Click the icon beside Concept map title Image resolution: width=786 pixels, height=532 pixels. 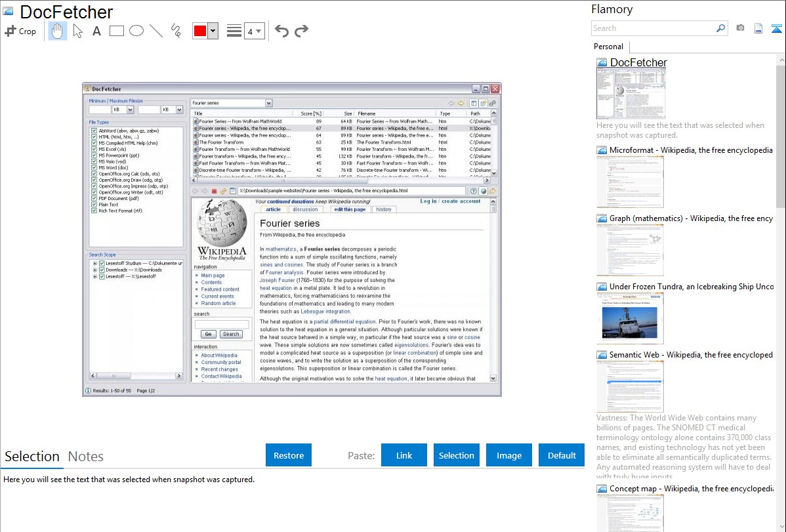pos(602,489)
